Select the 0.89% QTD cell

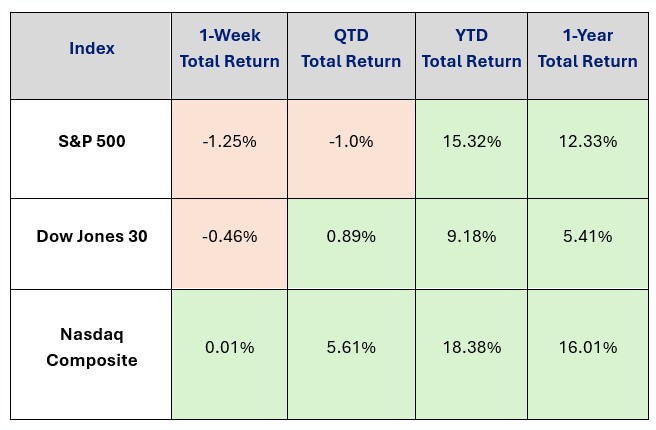tap(351, 237)
